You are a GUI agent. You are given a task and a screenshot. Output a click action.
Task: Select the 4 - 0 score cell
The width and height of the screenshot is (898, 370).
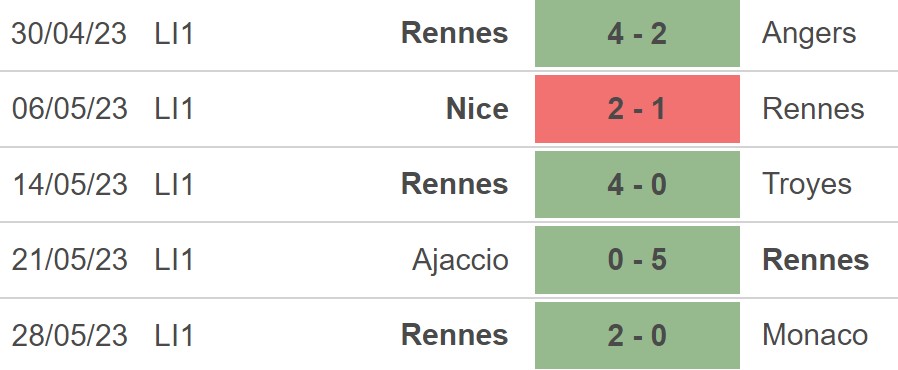coord(637,184)
